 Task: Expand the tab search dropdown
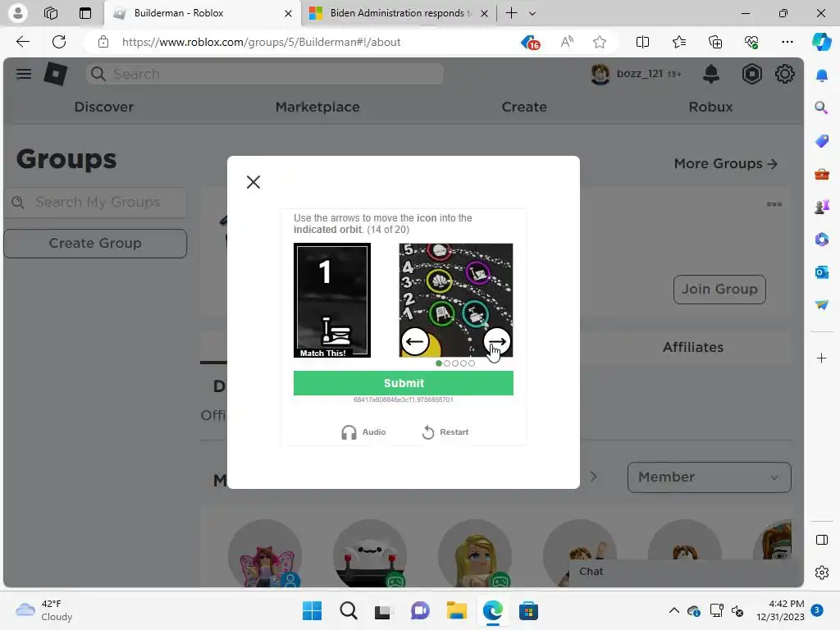coord(532,13)
